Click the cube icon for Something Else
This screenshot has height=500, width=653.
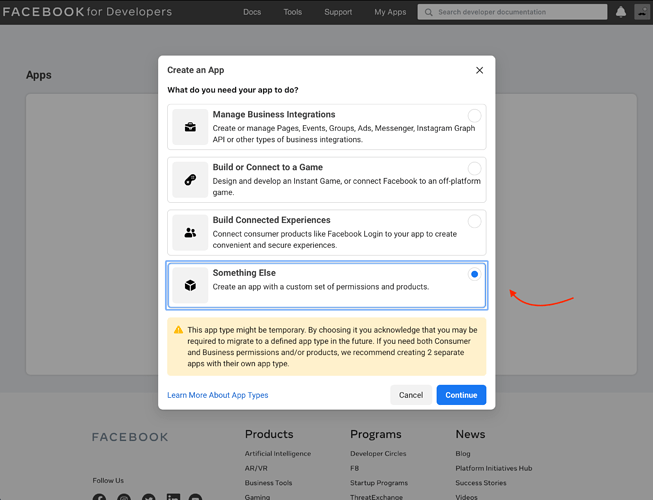[x=190, y=286]
